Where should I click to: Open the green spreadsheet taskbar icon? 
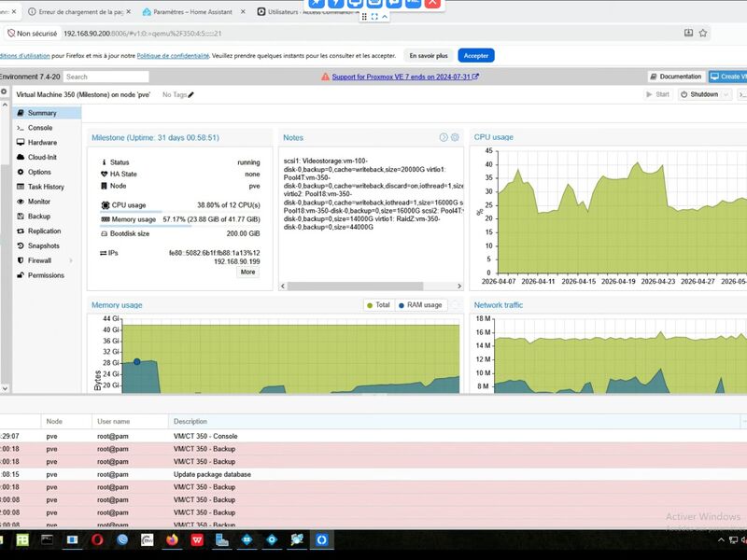(x=21, y=539)
